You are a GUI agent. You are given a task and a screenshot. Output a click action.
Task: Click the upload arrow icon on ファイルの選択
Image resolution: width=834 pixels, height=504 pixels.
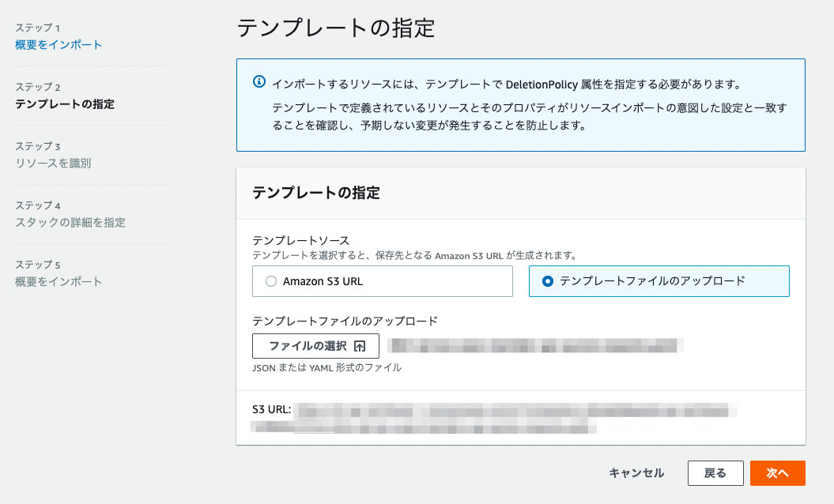360,346
